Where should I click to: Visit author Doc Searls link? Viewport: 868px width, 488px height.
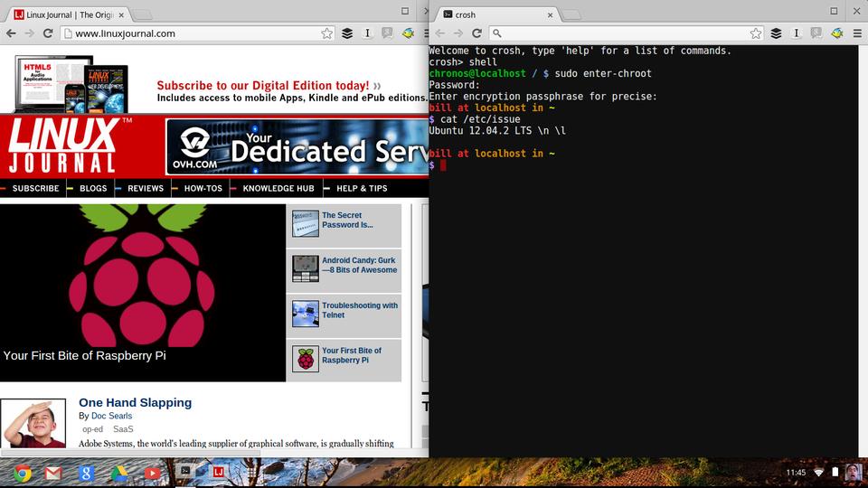(110, 416)
